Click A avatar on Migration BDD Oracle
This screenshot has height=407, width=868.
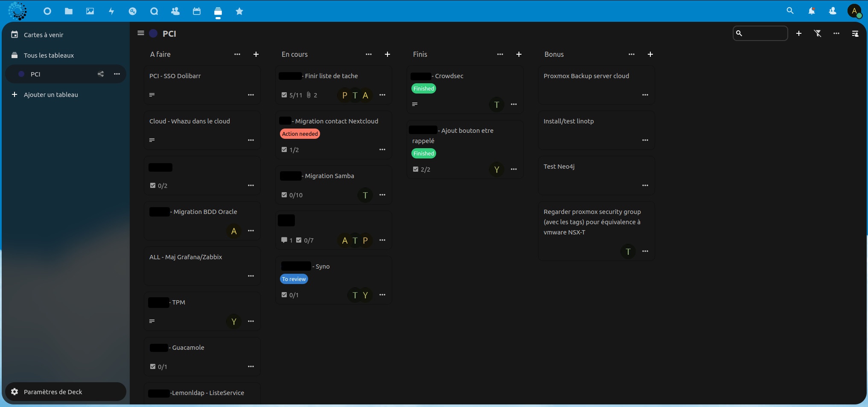(x=234, y=231)
